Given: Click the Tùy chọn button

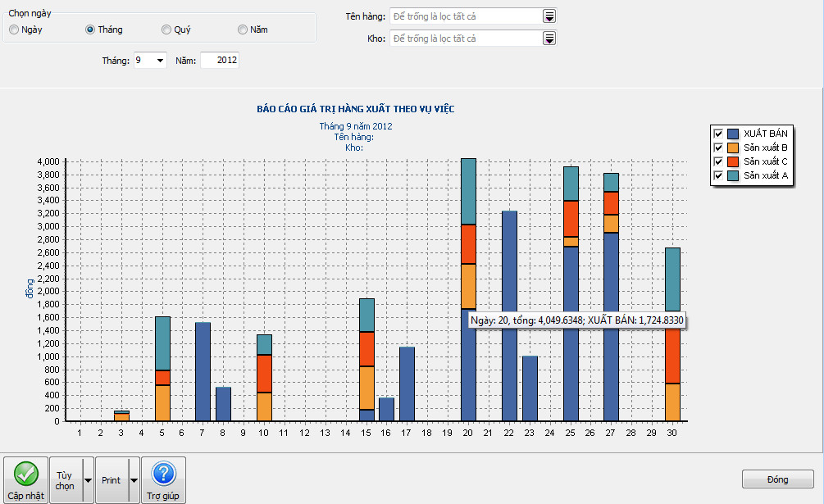Looking at the screenshot, I should coord(65,480).
